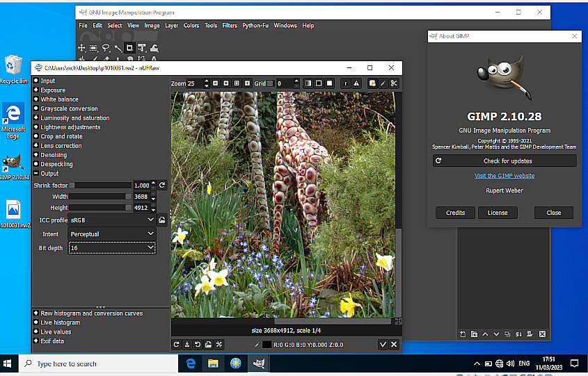Click the options gear icon in bottom toolbar
The image size is (588, 376).
point(219,344)
